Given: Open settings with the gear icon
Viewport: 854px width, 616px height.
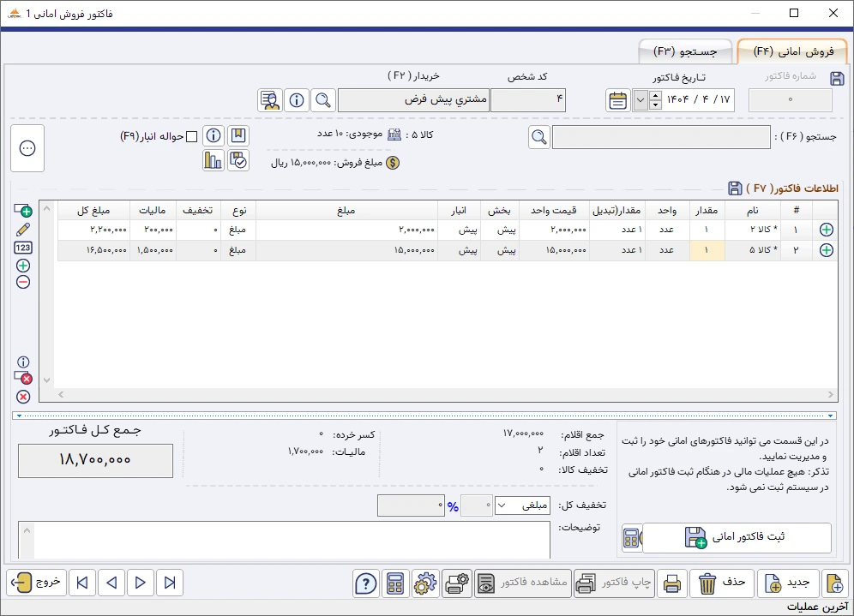Looking at the screenshot, I should point(426,583).
